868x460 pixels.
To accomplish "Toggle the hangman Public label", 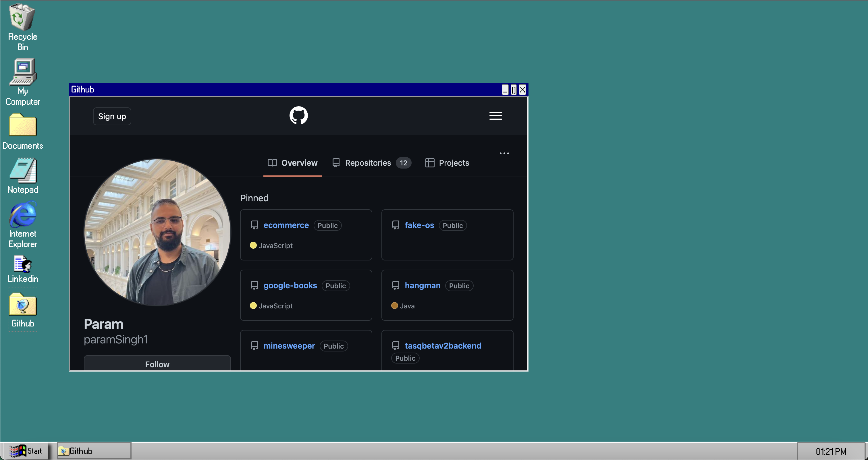I will [x=459, y=285].
